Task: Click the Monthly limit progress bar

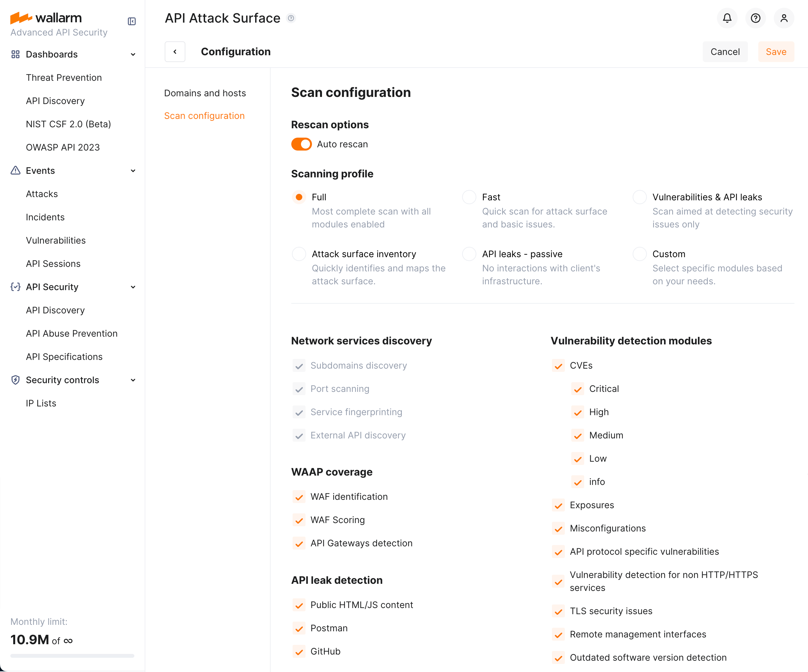Action: (x=72, y=656)
